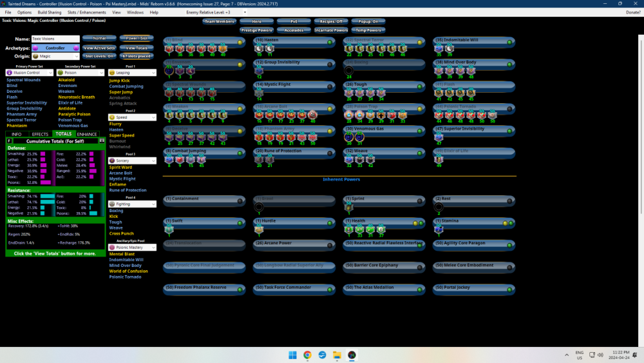The height and width of the screenshot is (363, 644).
Task: Switch to the INFO tab
Action: [x=17, y=134]
